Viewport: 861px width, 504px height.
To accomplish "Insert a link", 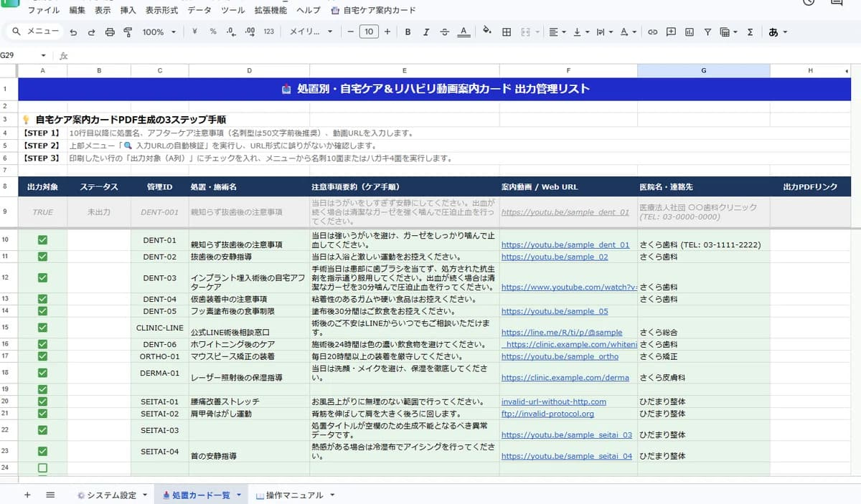I will click(652, 32).
